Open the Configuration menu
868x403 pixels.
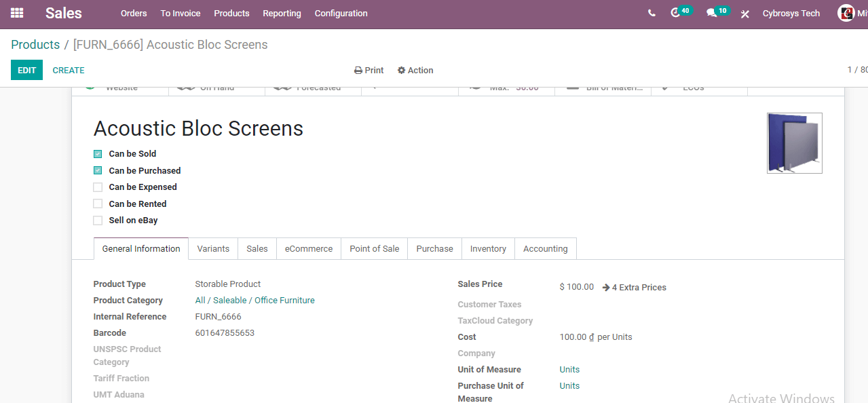click(341, 14)
